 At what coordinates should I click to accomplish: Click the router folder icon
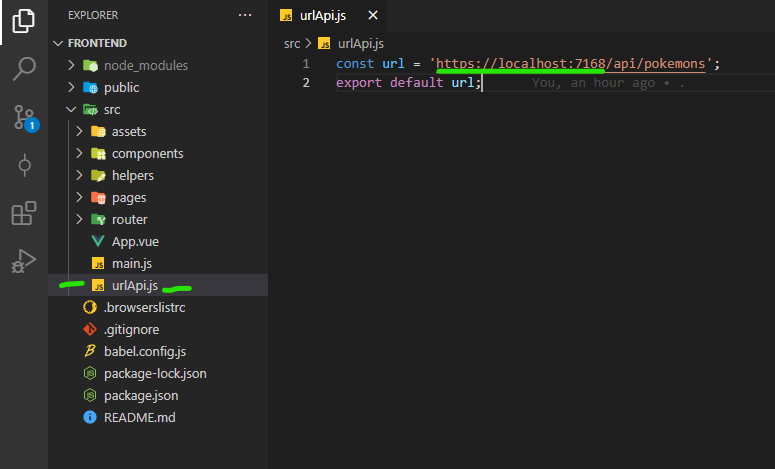point(98,219)
